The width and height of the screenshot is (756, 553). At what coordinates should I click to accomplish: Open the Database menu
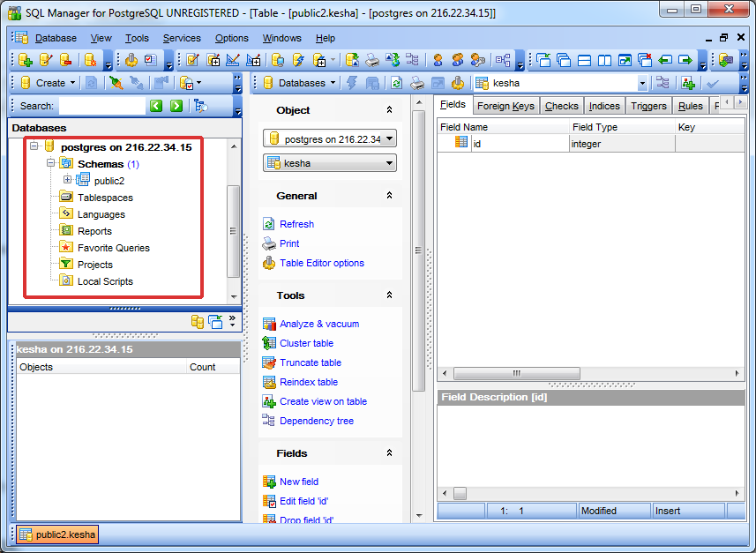tap(56, 38)
